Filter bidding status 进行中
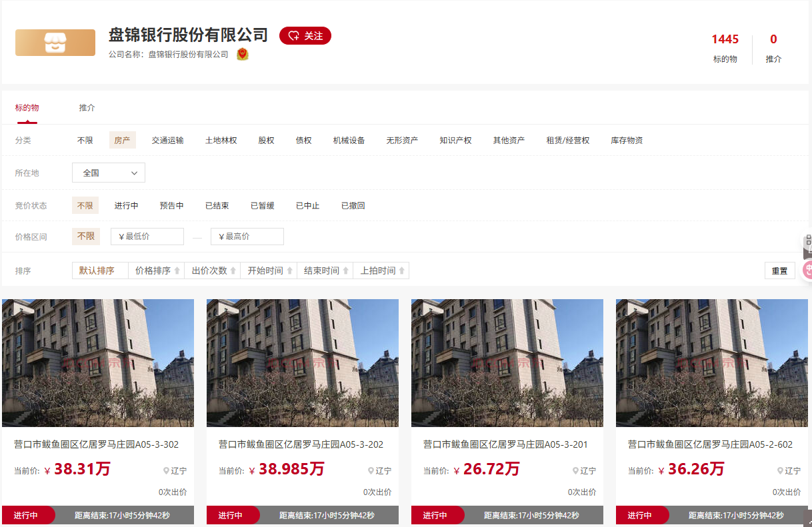The width and height of the screenshot is (812, 527). tap(126, 206)
